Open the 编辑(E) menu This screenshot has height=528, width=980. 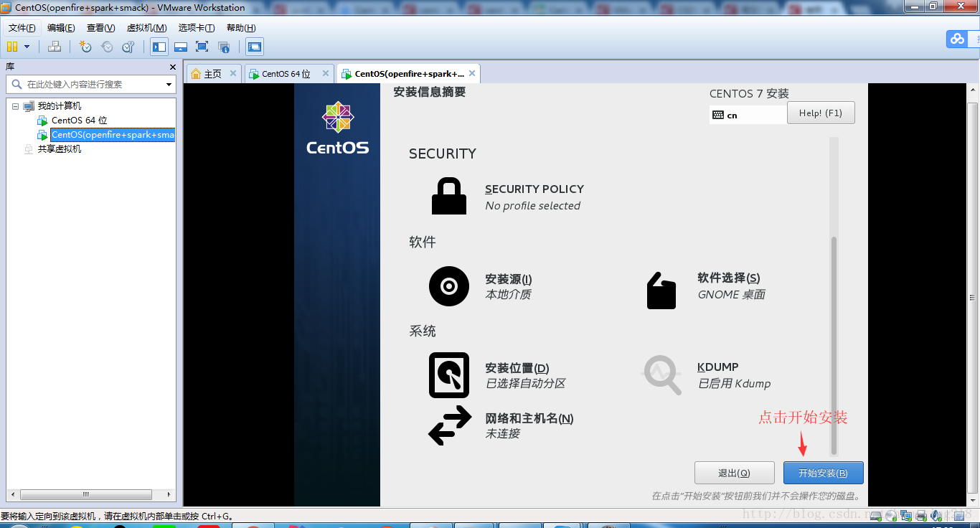61,28
